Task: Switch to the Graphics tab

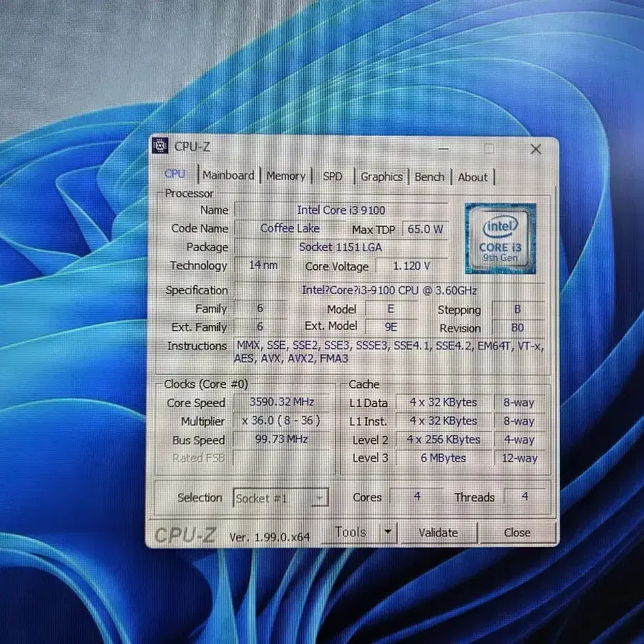Action: pyautogui.click(x=382, y=176)
